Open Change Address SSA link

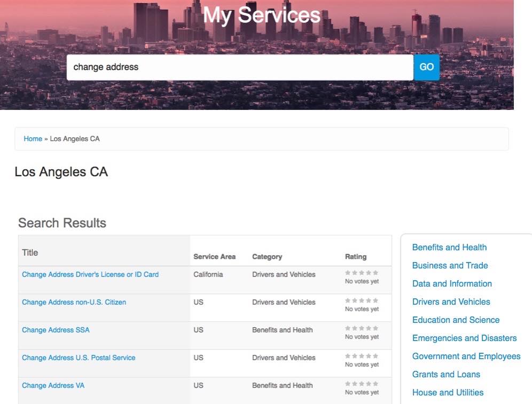tap(56, 330)
